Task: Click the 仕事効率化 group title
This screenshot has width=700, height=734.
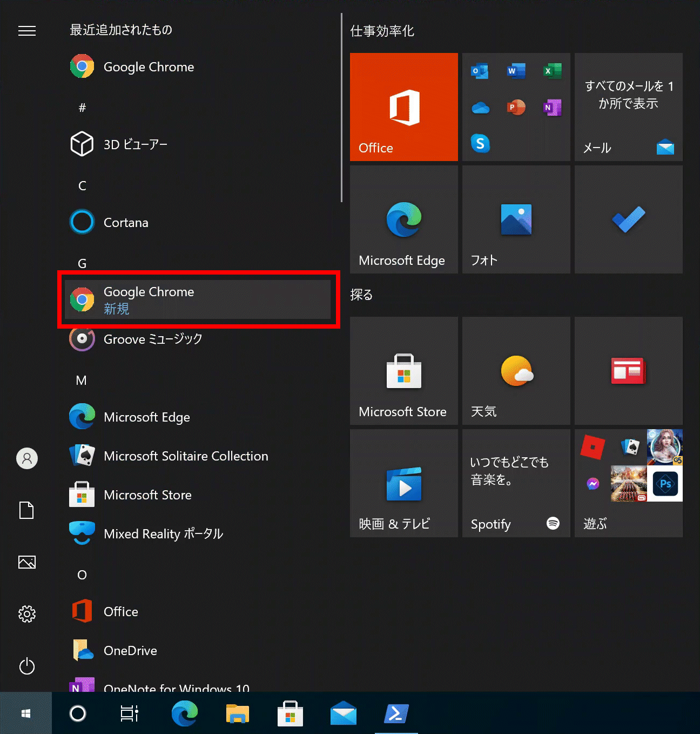Action: (382, 31)
